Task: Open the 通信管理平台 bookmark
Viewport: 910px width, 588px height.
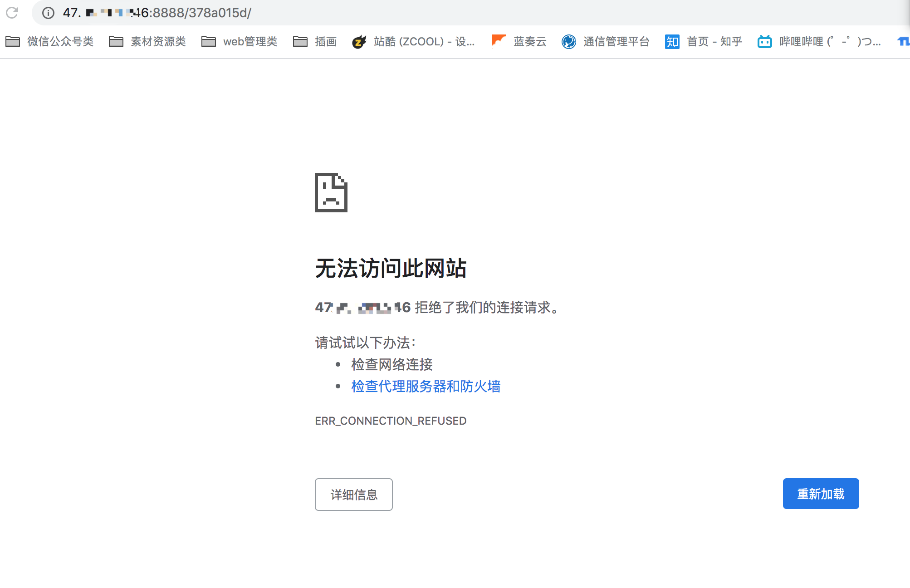Action: point(606,42)
